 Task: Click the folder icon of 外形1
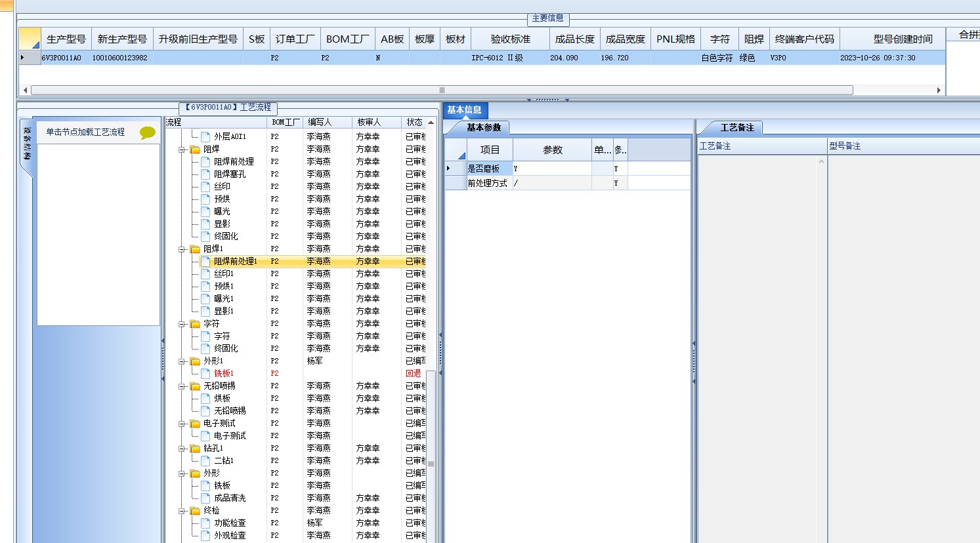195,361
